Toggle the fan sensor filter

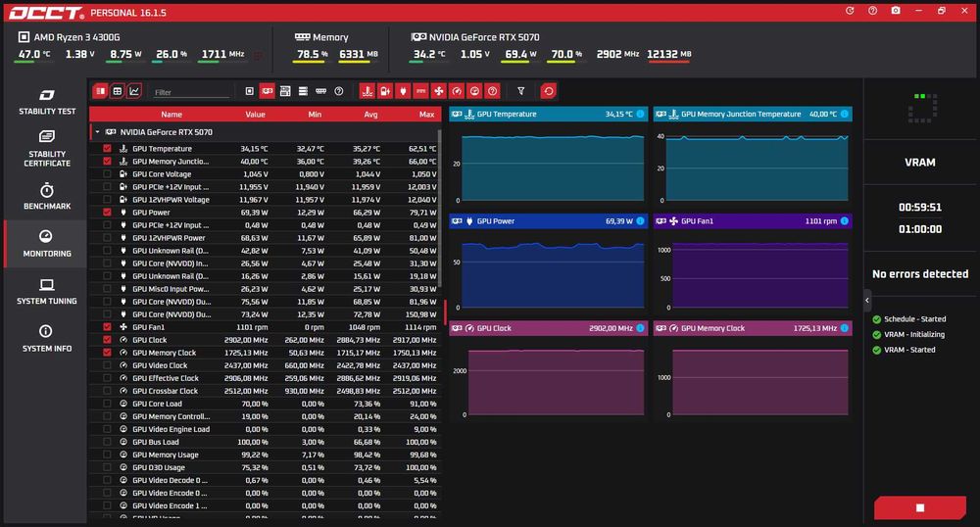click(x=439, y=91)
